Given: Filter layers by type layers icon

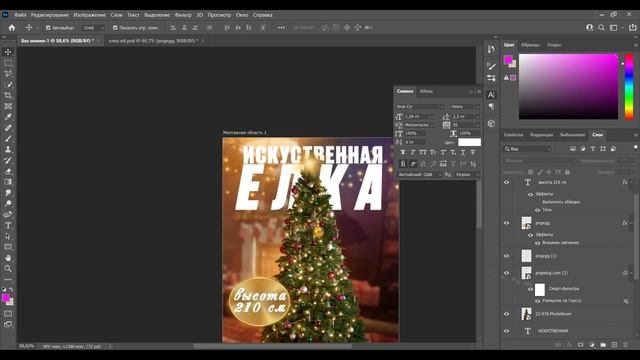Looking at the screenshot, I should click(x=593, y=149).
